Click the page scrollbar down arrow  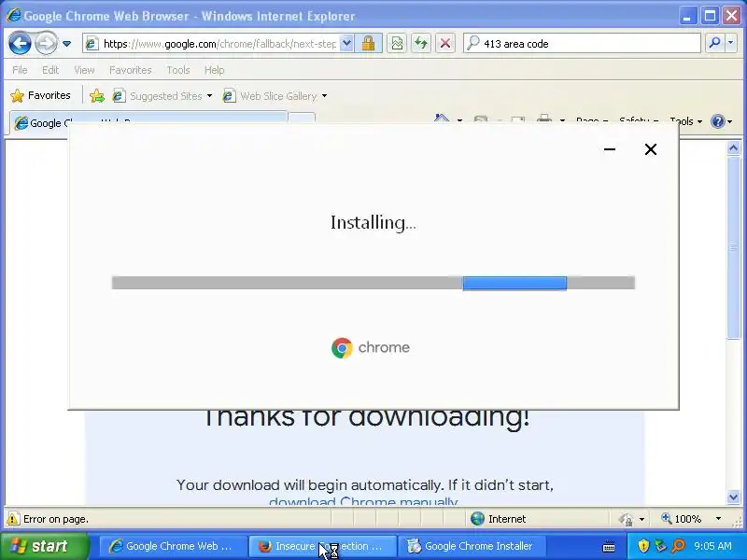coord(733,497)
